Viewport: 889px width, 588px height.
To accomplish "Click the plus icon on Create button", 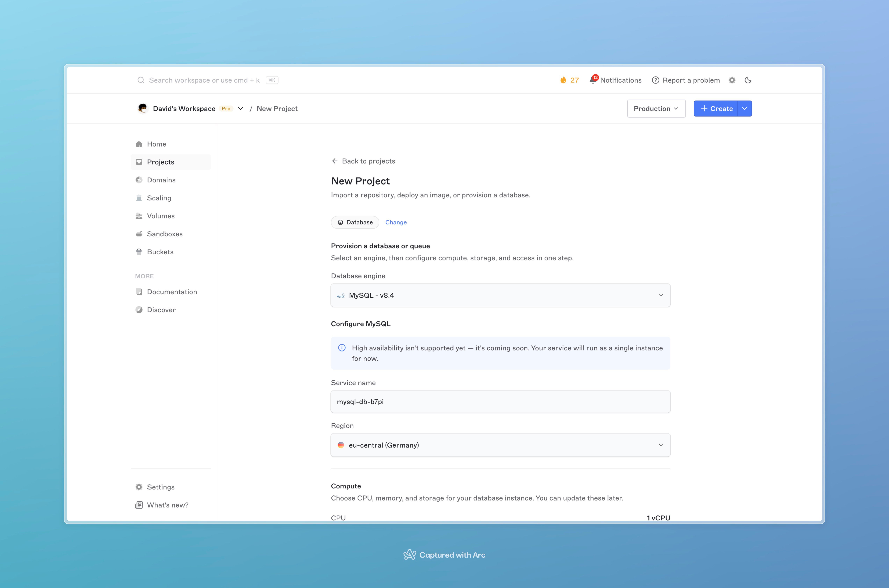I will point(704,108).
